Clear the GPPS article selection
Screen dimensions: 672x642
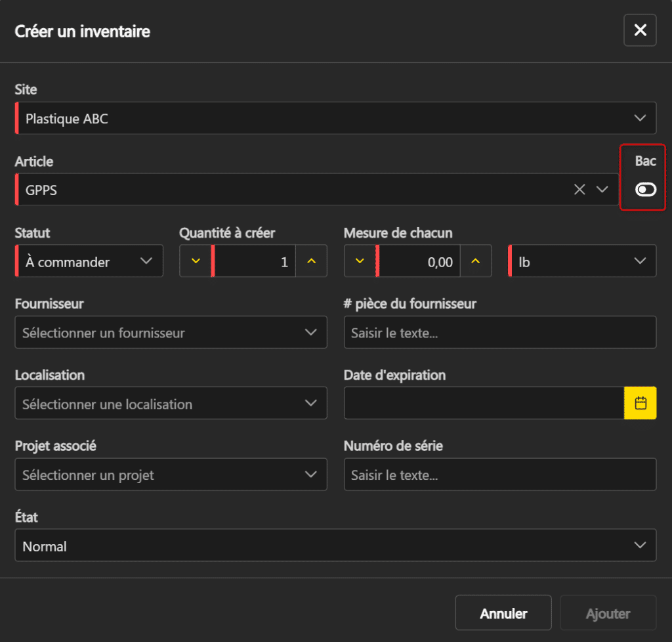pos(579,190)
